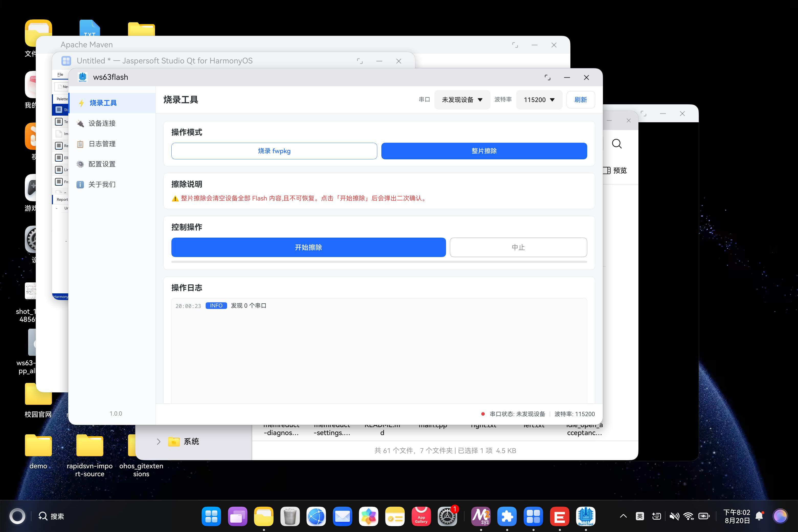Select the 烧录 fwpkg operation mode
798x532 pixels.
[x=274, y=151]
